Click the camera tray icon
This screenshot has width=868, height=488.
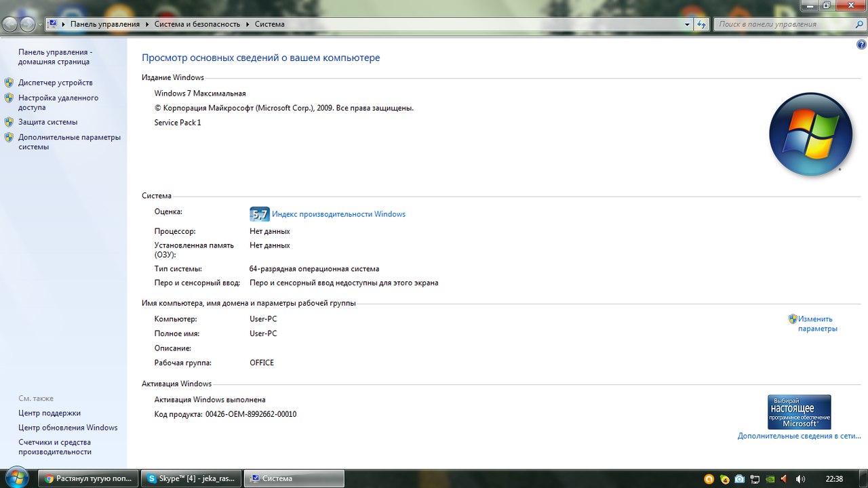pyautogui.click(x=740, y=479)
